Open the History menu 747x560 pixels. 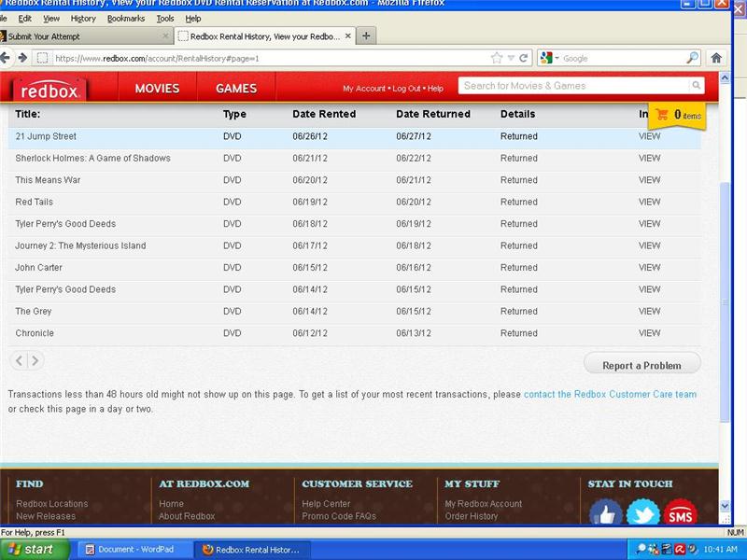click(x=83, y=19)
